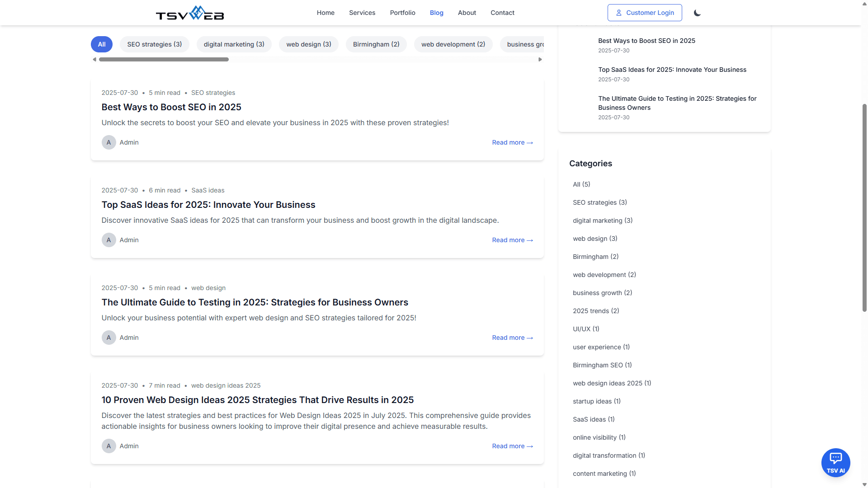Open The Ultimate Guide to Testing article title
Viewport: 868px width, 488px height.
coord(255,302)
